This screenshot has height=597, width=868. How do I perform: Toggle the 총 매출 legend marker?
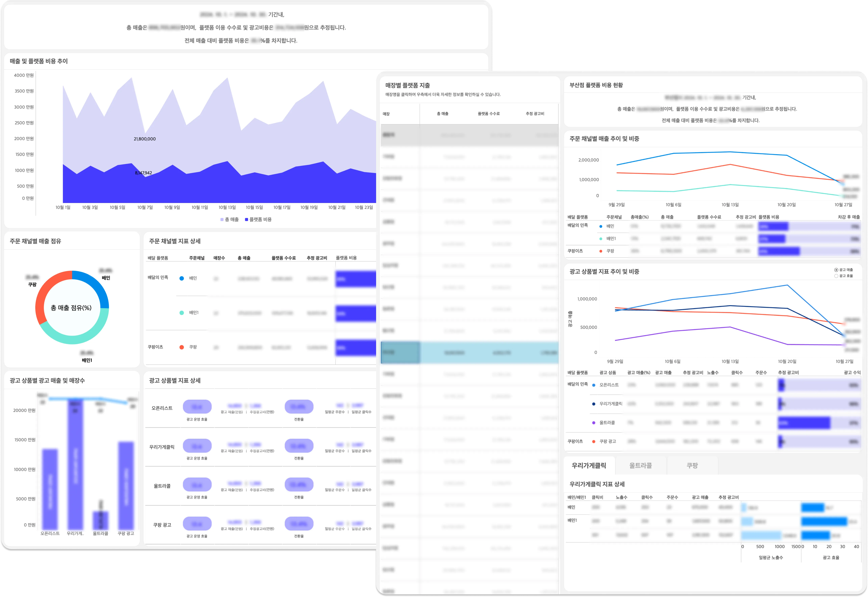coord(222,220)
